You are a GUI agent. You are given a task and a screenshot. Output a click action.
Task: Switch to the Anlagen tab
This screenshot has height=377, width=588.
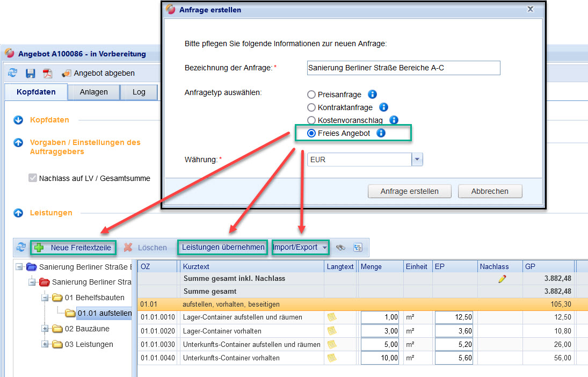pos(93,92)
